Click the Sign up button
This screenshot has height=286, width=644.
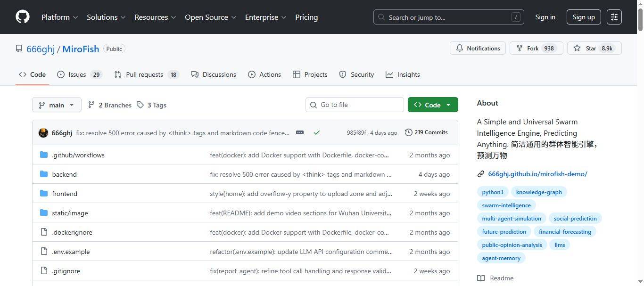pos(583,17)
